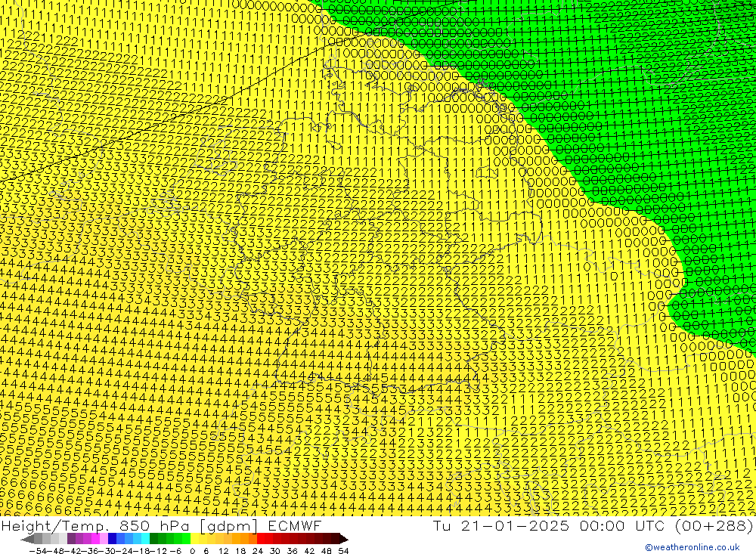Viewport: 756px width, 554px height.
Task: Click the '12' positive legend value
Action: pyautogui.click(x=223, y=551)
